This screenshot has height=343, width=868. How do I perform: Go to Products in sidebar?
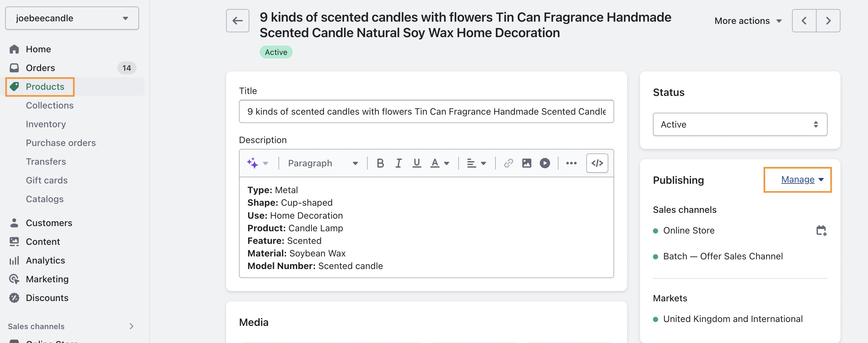[x=45, y=87]
